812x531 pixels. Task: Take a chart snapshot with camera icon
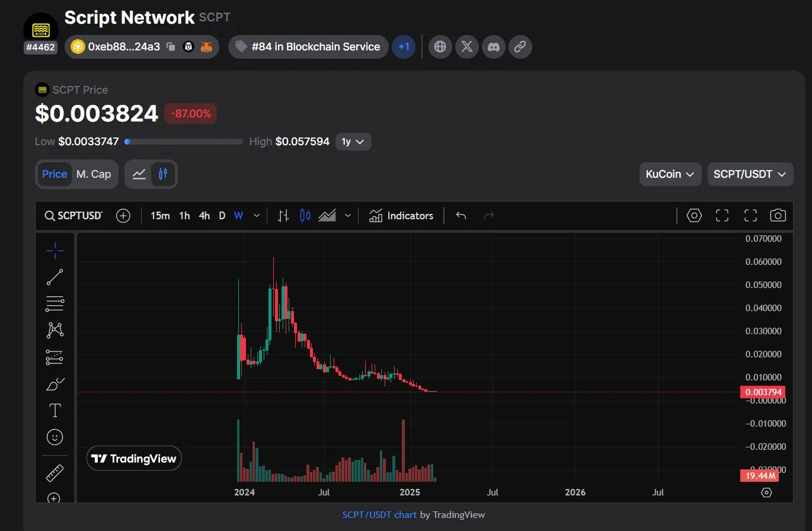click(778, 216)
